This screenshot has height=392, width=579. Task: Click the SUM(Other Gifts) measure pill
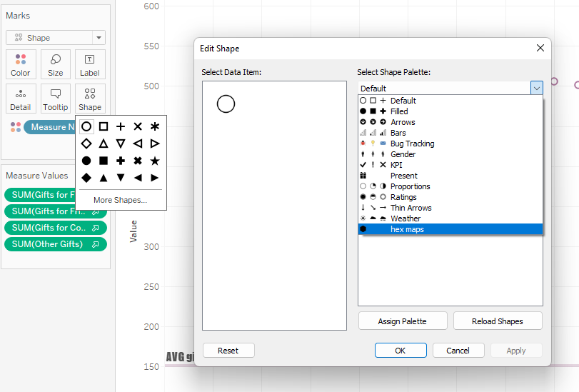[56, 244]
